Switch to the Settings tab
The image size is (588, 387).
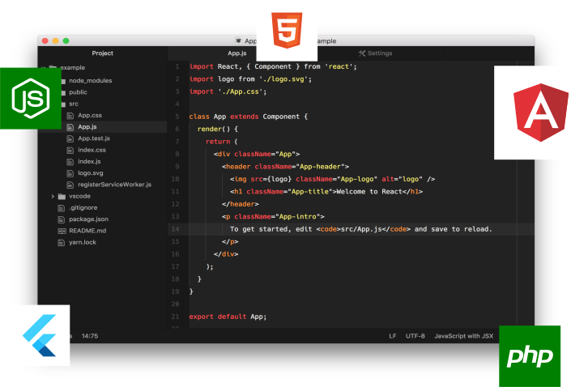375,53
